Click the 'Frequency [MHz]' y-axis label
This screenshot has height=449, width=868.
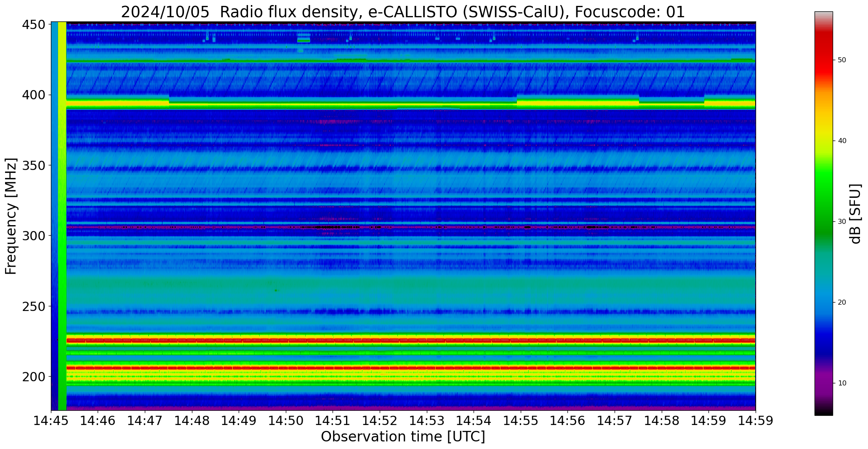point(11,216)
